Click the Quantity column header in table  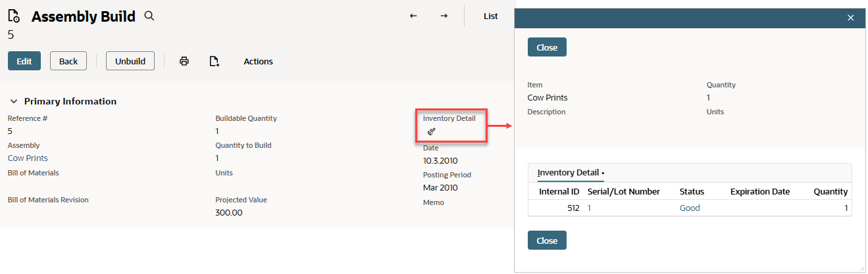830,191
